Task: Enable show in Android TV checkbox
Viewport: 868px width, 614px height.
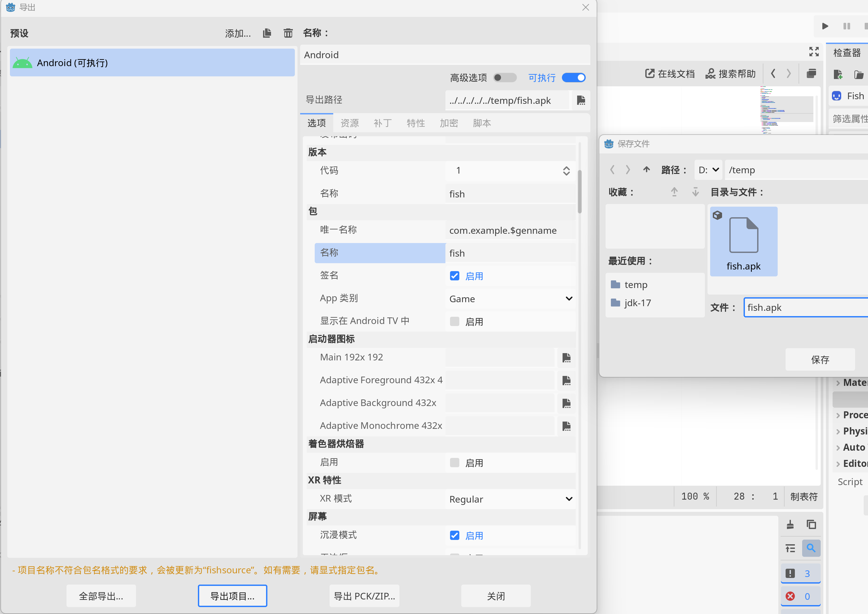Action: 454,322
